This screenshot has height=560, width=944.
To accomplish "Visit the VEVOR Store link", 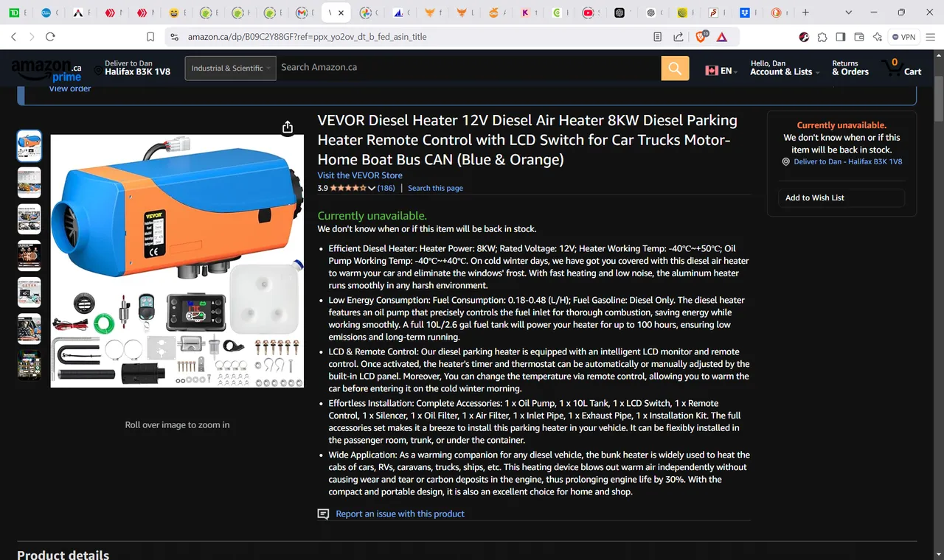I will [360, 175].
